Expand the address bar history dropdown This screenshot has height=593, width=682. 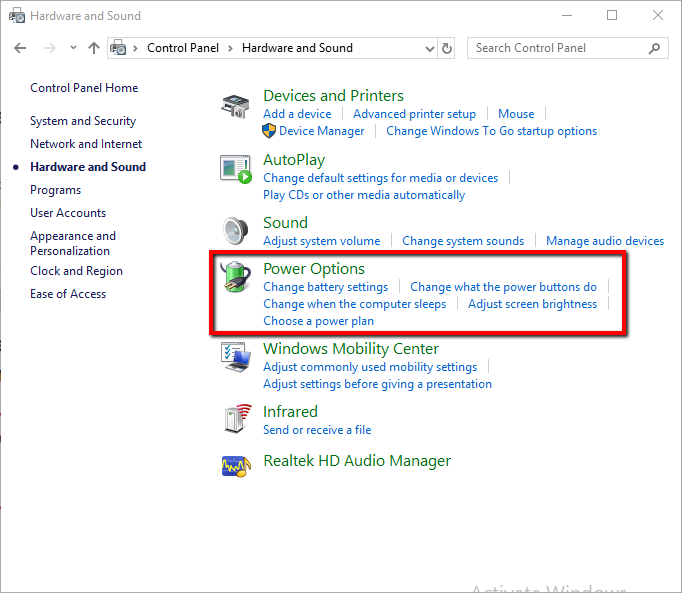click(x=429, y=49)
